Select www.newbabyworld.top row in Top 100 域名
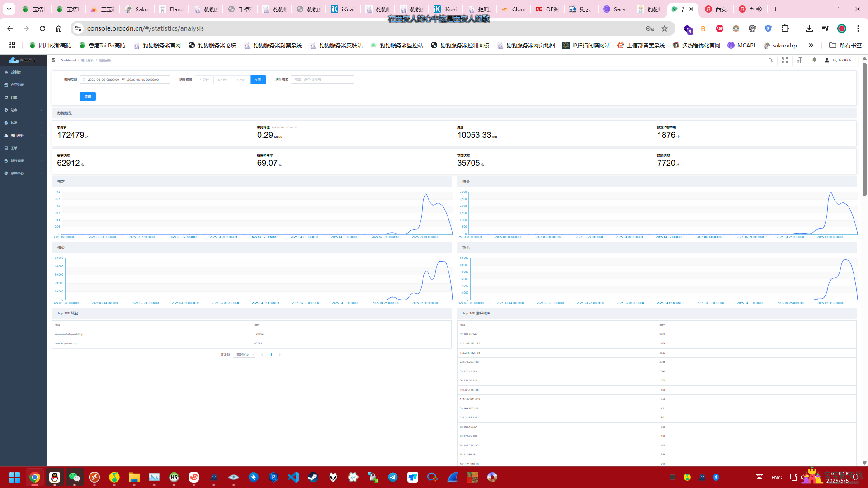The image size is (868, 488). tap(252, 334)
